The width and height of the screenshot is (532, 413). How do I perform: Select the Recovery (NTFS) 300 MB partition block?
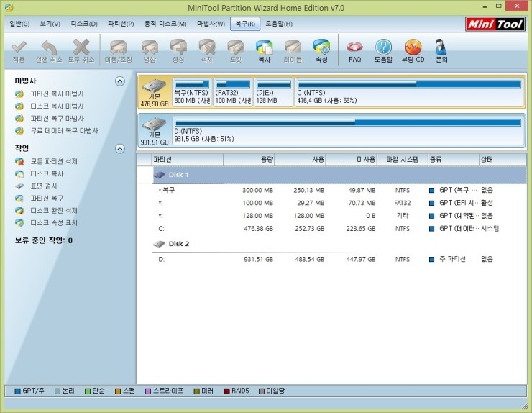pyautogui.click(x=192, y=92)
